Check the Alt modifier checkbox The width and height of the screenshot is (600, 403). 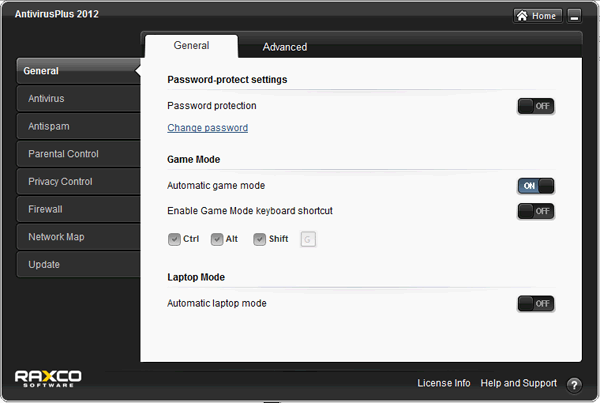pos(217,239)
